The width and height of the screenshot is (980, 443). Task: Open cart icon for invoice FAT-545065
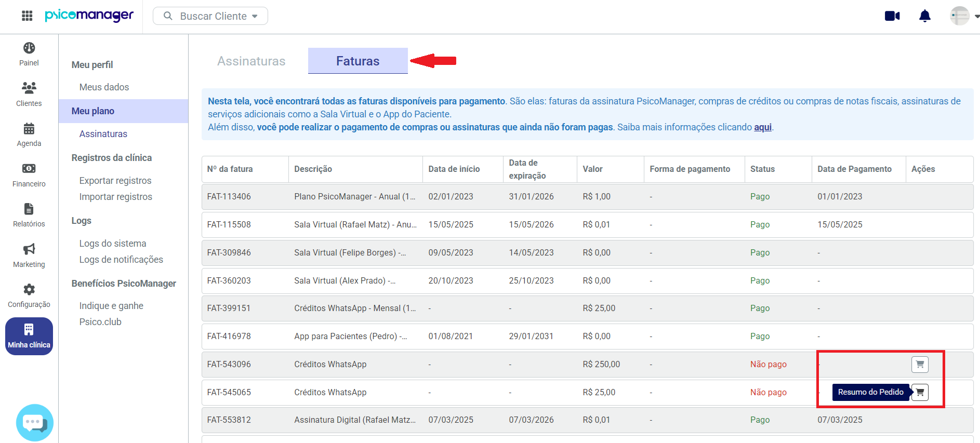click(920, 392)
